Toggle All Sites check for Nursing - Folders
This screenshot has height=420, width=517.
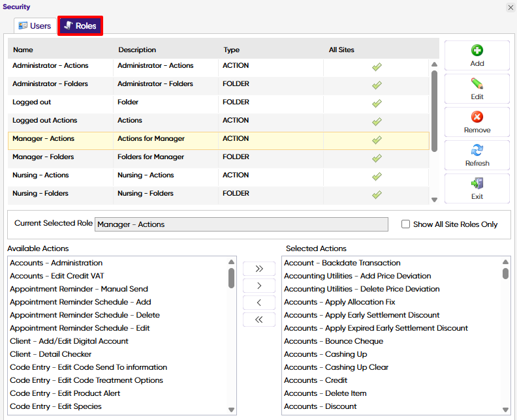point(377,195)
